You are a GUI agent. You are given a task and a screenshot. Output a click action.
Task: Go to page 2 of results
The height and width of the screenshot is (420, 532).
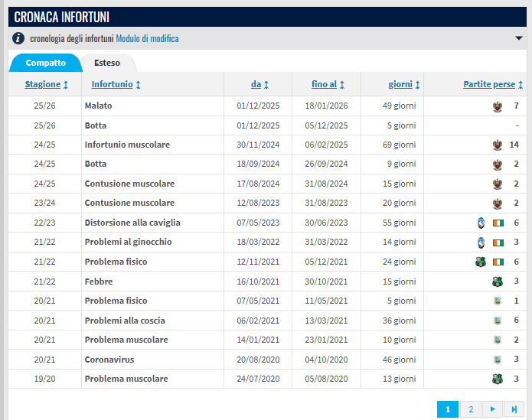(471, 409)
